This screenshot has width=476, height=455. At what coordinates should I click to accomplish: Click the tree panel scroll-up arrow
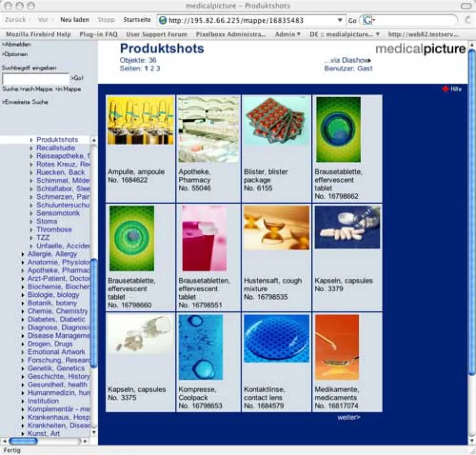pos(94,140)
